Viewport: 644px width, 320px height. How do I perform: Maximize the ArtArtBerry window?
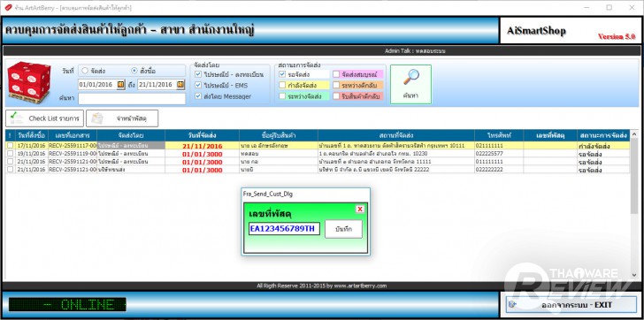609,7
